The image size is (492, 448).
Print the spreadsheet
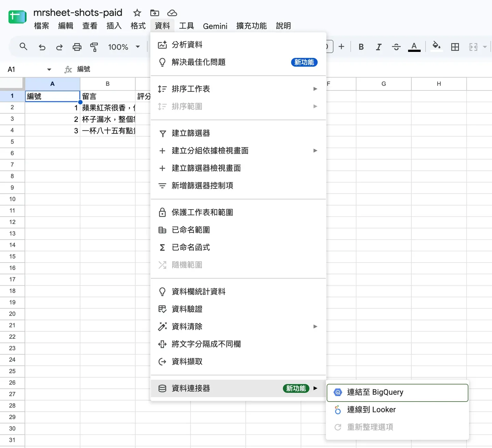pos(77,47)
